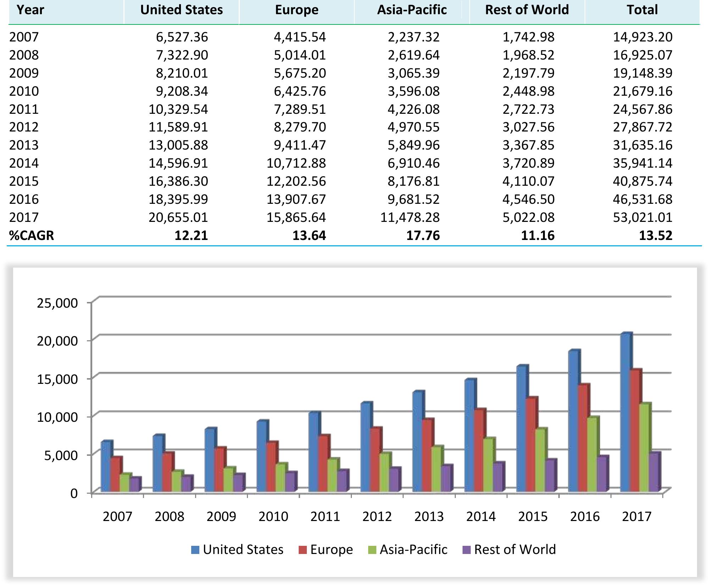Select the Europe column header
This screenshot has width=708, height=588.
coord(296,11)
